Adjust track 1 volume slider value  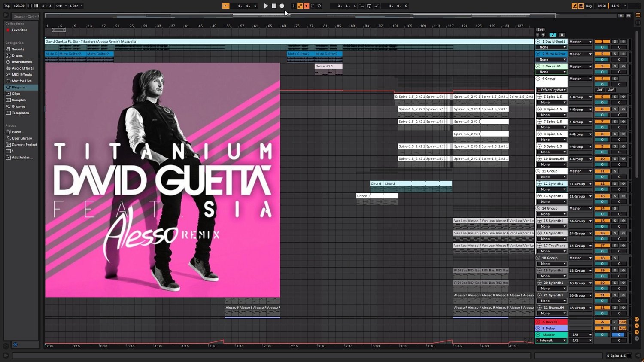point(602,47)
